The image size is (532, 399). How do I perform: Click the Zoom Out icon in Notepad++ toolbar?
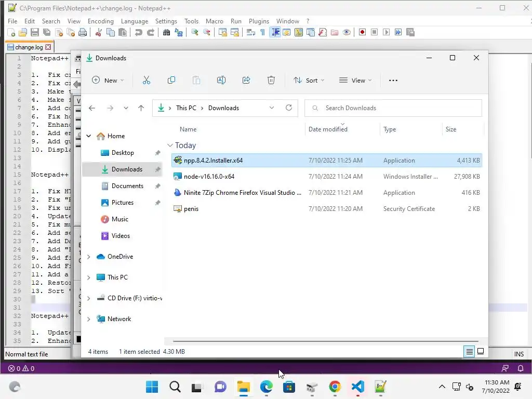tap(207, 32)
